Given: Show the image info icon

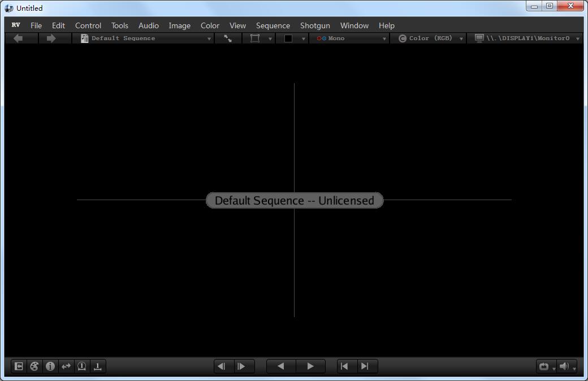Looking at the screenshot, I should pyautogui.click(x=50, y=366).
